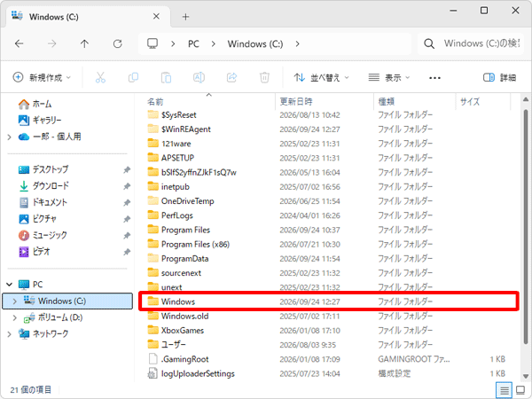Open the 新規作成 dropdown

click(x=42, y=78)
